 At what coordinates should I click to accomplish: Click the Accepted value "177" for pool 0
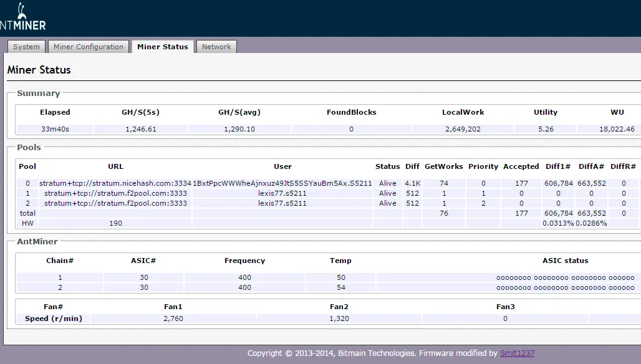pos(522,183)
